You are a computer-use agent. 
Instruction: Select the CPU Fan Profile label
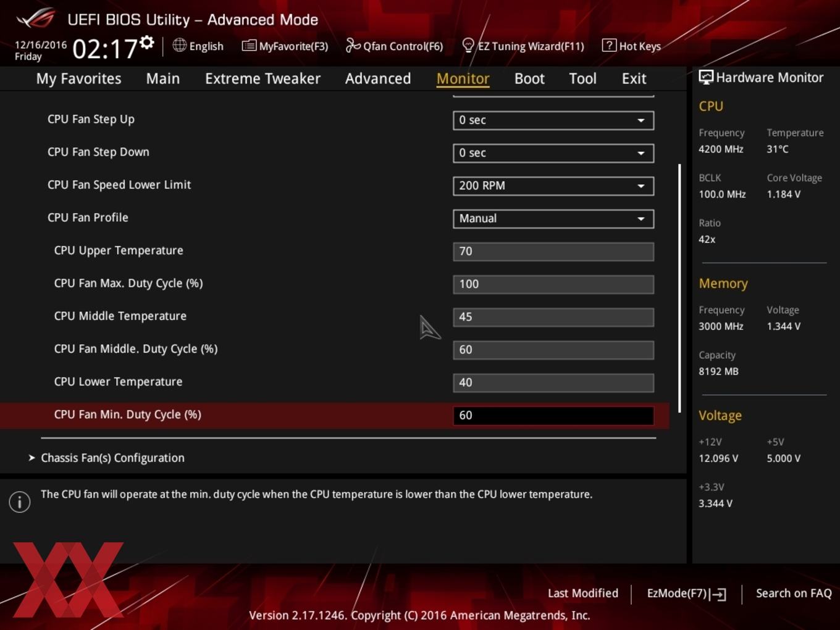(x=88, y=217)
